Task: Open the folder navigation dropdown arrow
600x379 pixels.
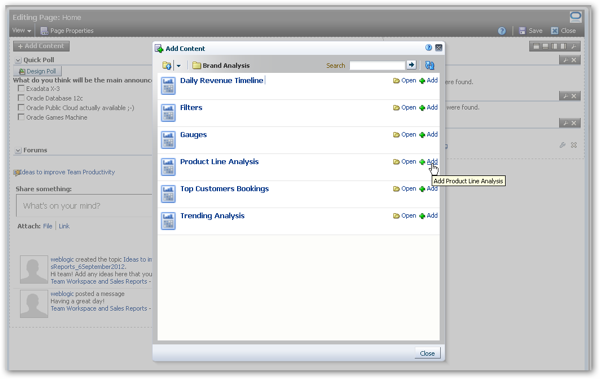Action: (178, 66)
